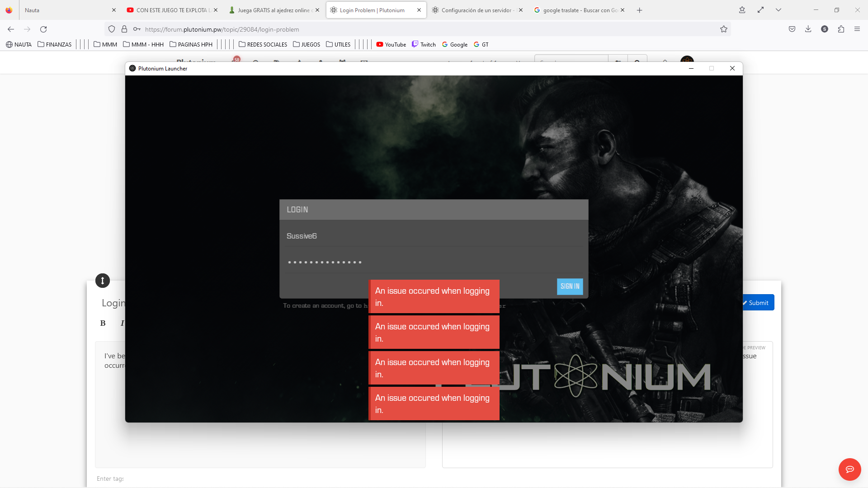
Task: Click the forum composer Submit button
Action: click(x=758, y=303)
